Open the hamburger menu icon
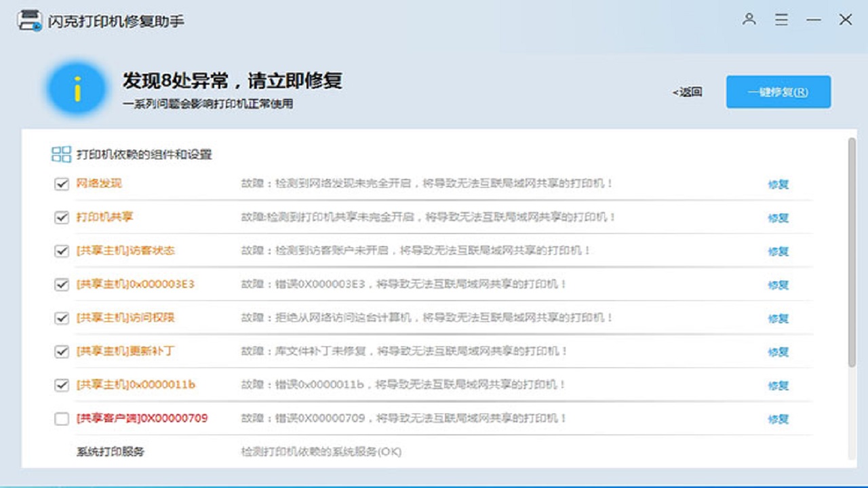The image size is (868, 488). 782,20
